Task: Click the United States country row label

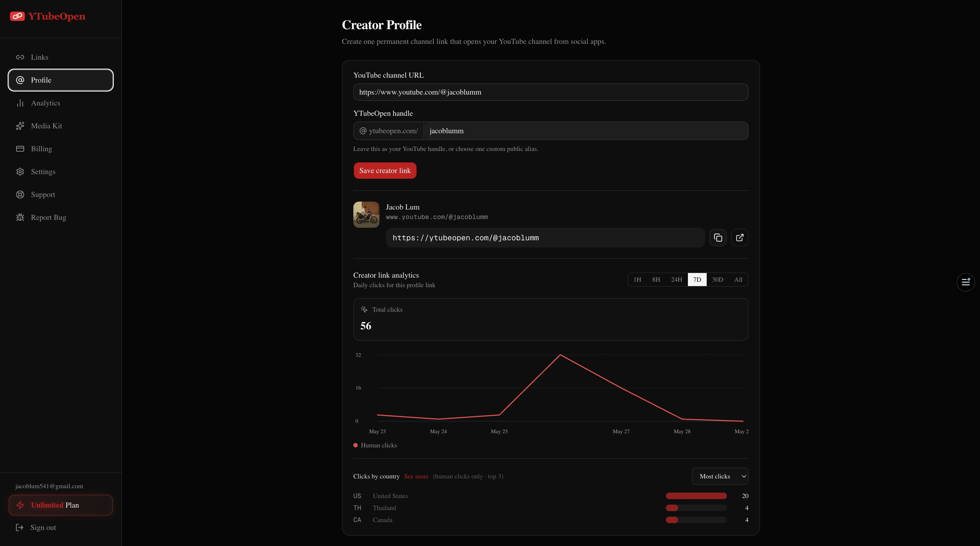Action: tap(390, 496)
